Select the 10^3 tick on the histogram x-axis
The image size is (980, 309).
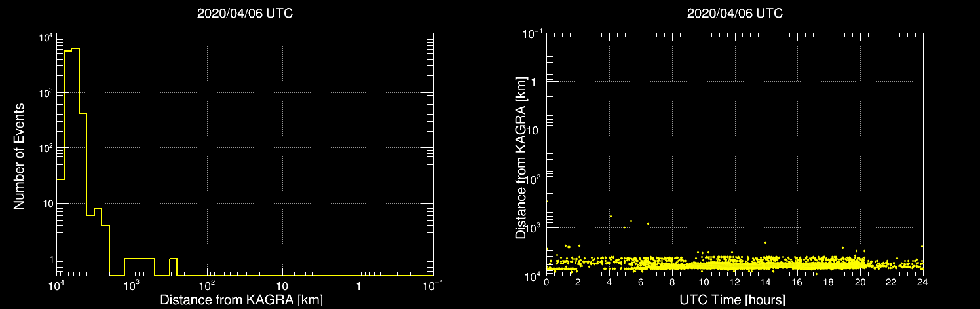pos(132,285)
